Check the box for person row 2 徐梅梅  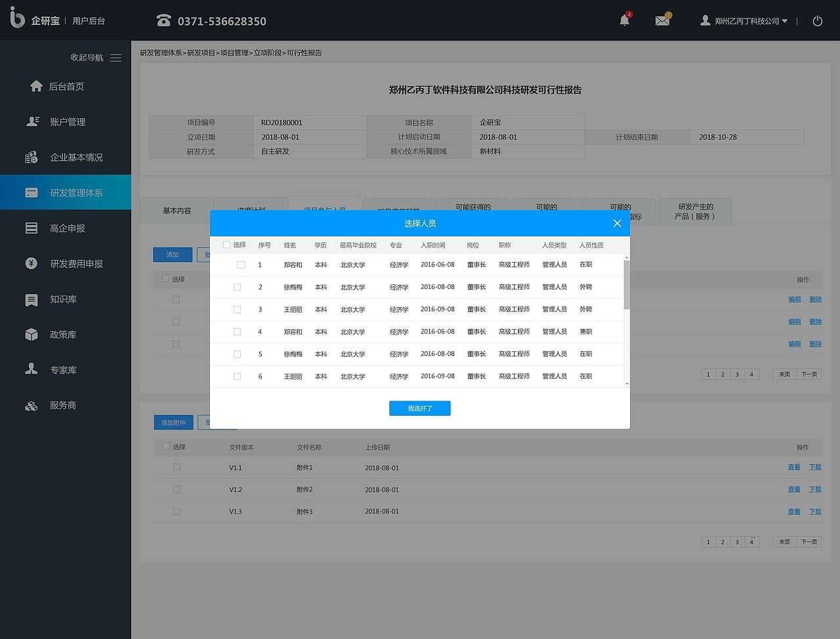[237, 287]
